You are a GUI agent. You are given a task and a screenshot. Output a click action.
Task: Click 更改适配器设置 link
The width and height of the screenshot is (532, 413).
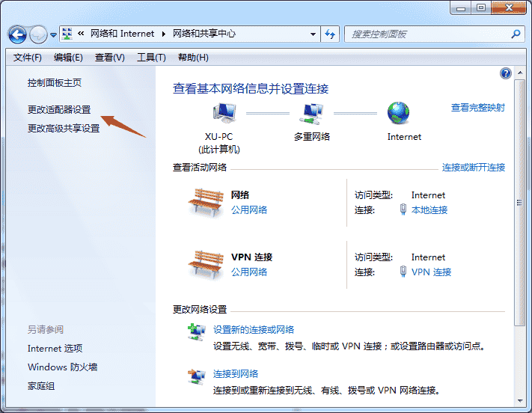pos(59,109)
